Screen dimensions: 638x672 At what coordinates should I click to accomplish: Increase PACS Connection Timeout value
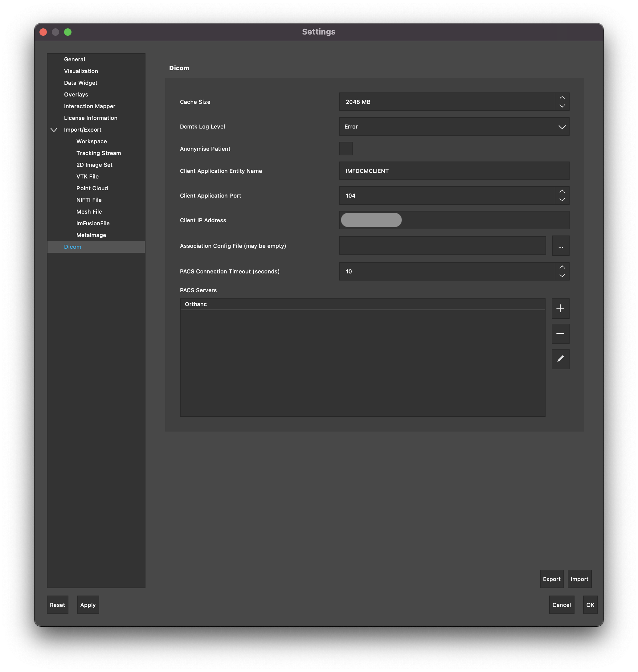562,267
